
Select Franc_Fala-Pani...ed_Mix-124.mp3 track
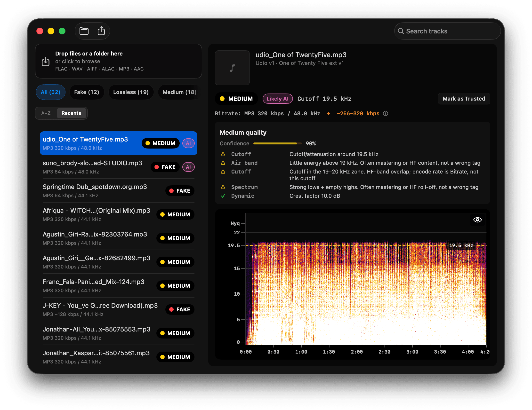[x=118, y=286]
